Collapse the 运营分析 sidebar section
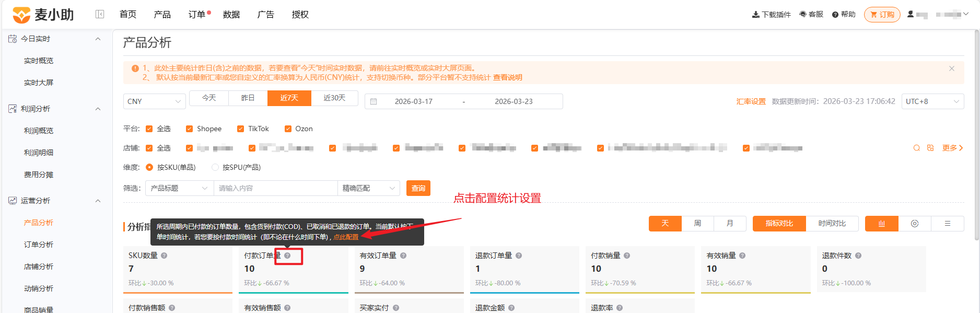The height and width of the screenshot is (313, 980). (x=98, y=201)
